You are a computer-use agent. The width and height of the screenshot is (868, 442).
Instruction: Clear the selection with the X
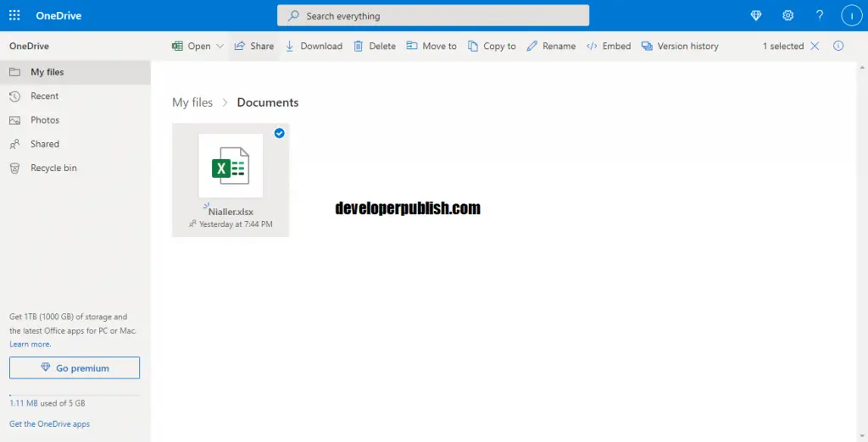click(x=815, y=46)
